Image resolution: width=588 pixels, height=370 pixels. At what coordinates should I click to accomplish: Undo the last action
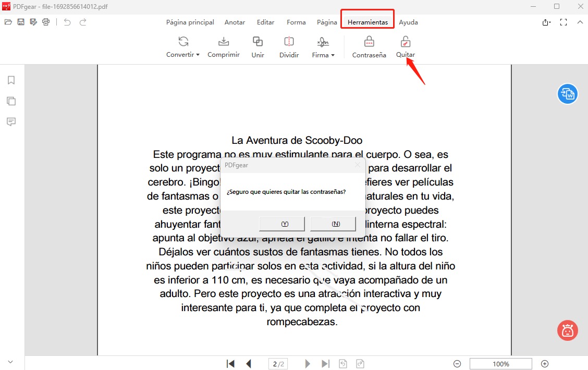click(67, 22)
